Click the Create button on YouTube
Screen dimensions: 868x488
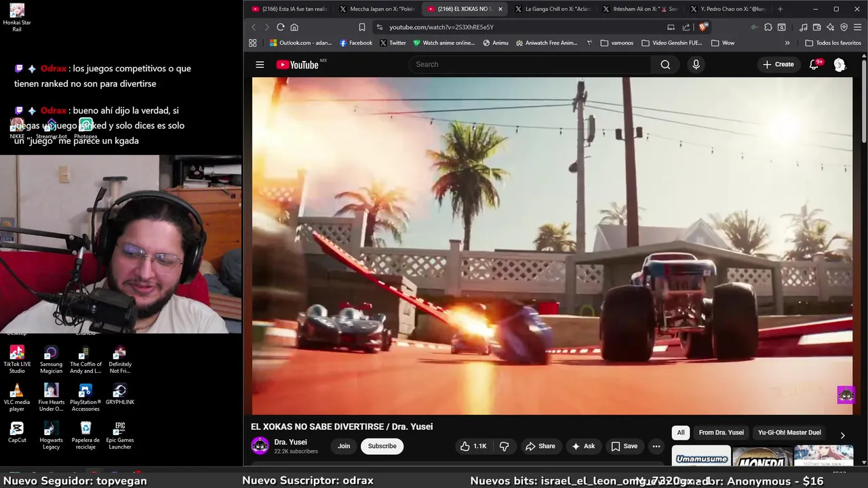click(x=778, y=64)
